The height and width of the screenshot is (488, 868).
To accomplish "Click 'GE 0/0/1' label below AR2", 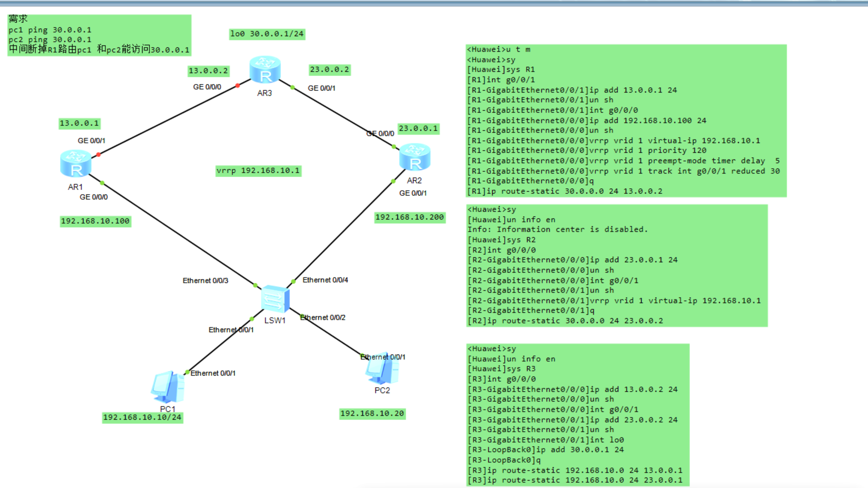I will [413, 193].
